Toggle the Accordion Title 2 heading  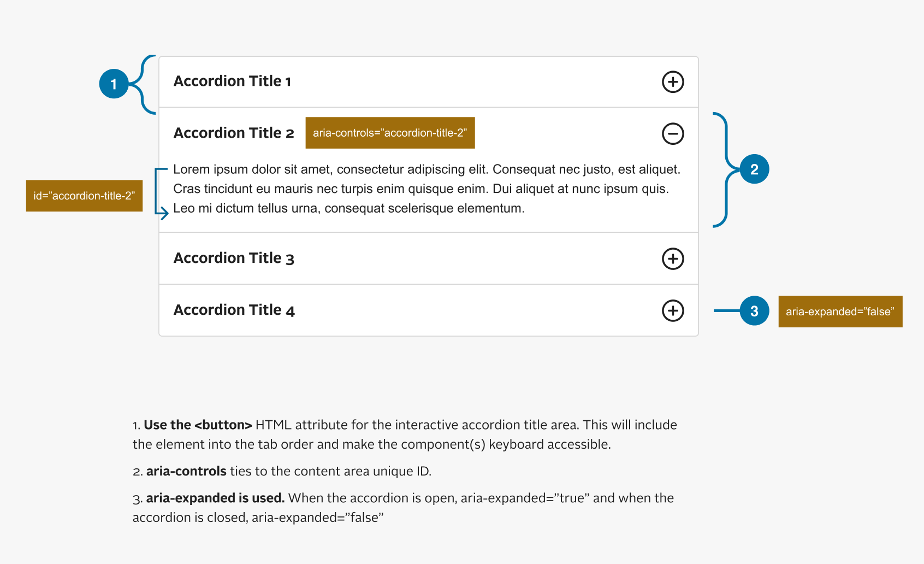[234, 133]
